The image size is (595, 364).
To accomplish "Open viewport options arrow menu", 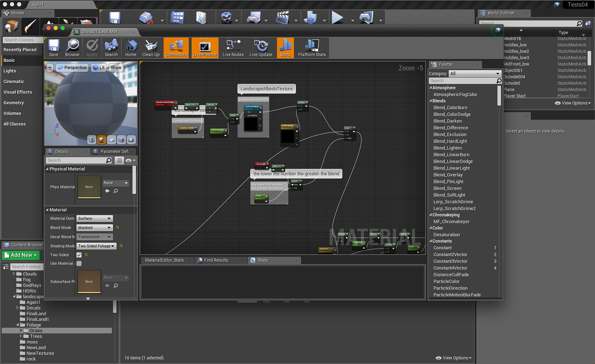I will 50,68.
